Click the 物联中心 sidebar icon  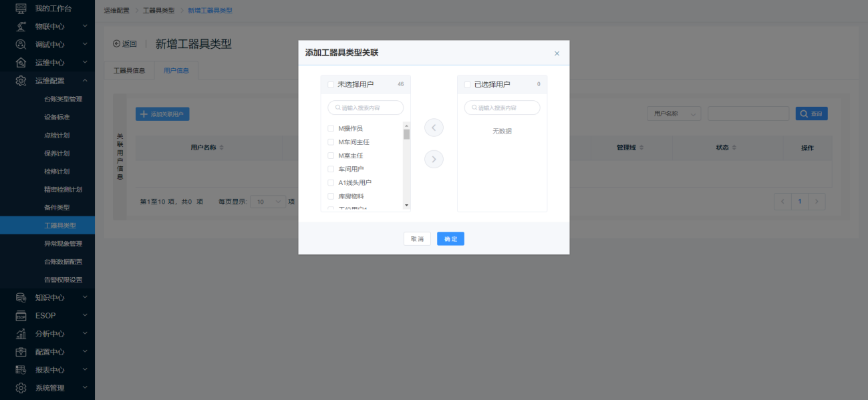[21, 27]
